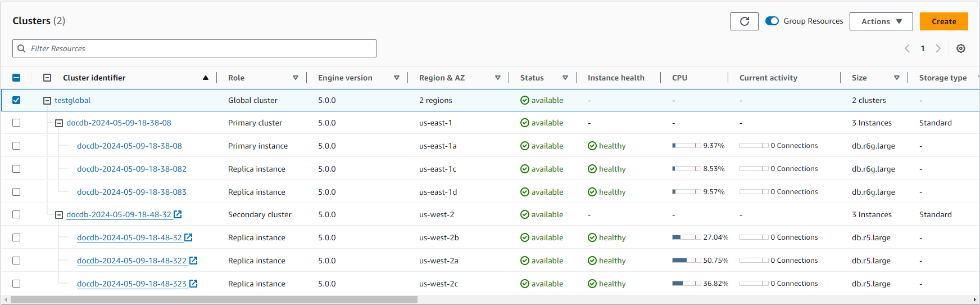Open Engine version column filter

click(397, 78)
